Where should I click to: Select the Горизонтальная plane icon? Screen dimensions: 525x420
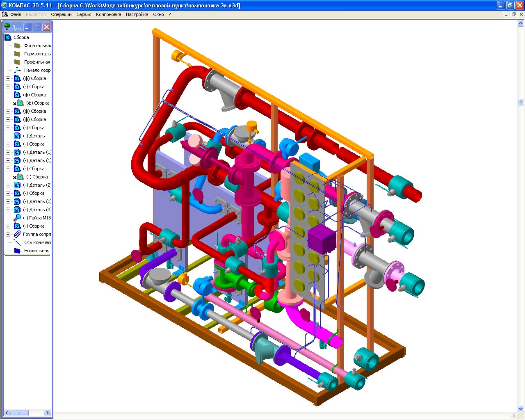pyautogui.click(x=17, y=54)
